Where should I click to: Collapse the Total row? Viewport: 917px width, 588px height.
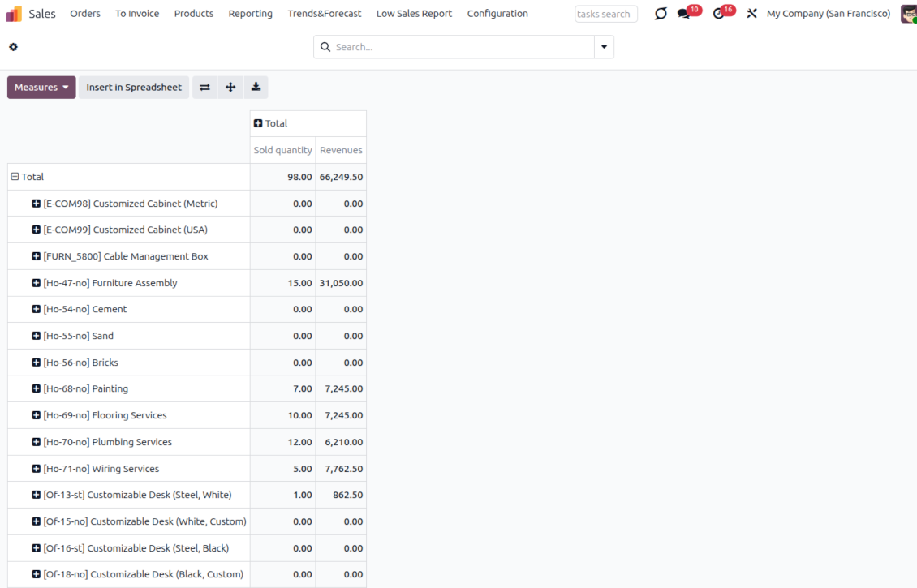coord(14,176)
